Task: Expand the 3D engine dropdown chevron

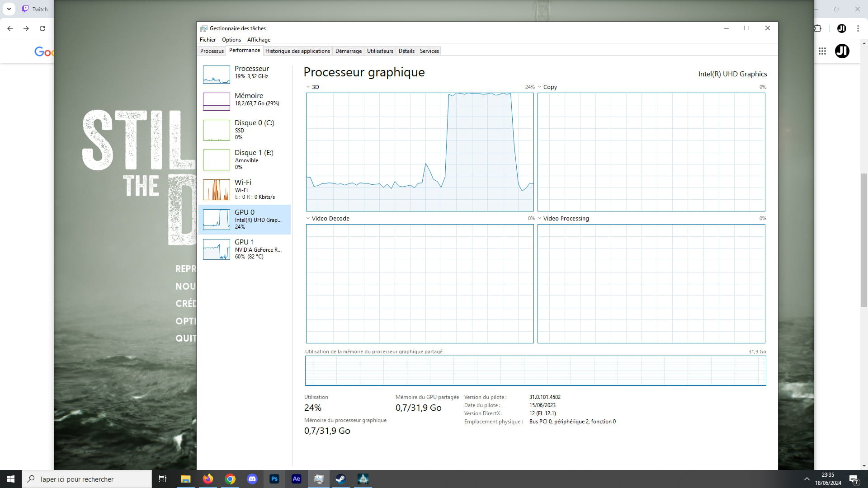Action: pos(308,87)
